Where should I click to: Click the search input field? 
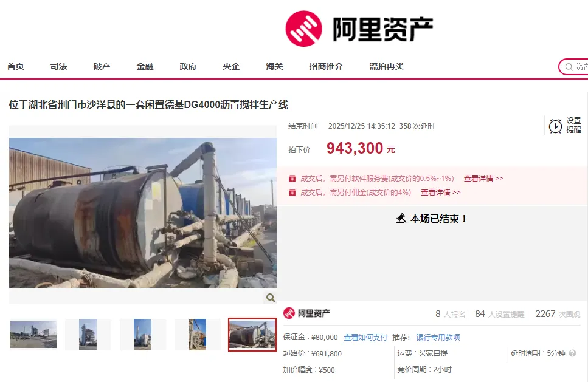coord(576,67)
